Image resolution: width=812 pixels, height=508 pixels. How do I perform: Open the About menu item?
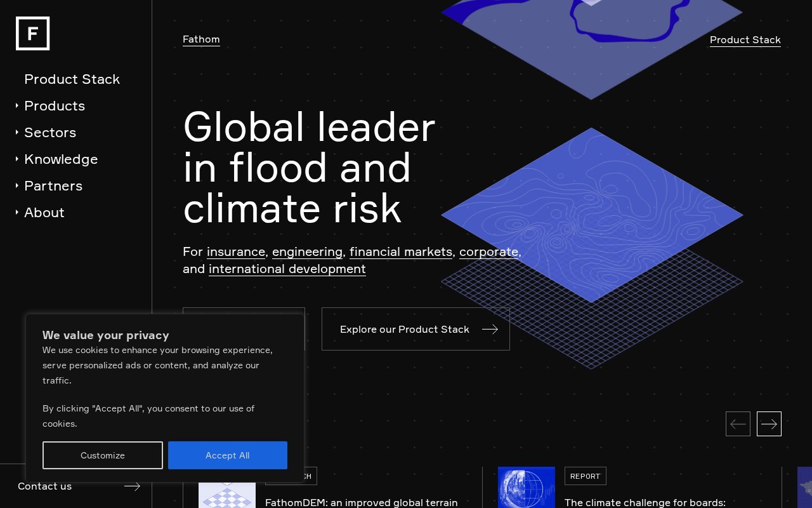(x=44, y=213)
